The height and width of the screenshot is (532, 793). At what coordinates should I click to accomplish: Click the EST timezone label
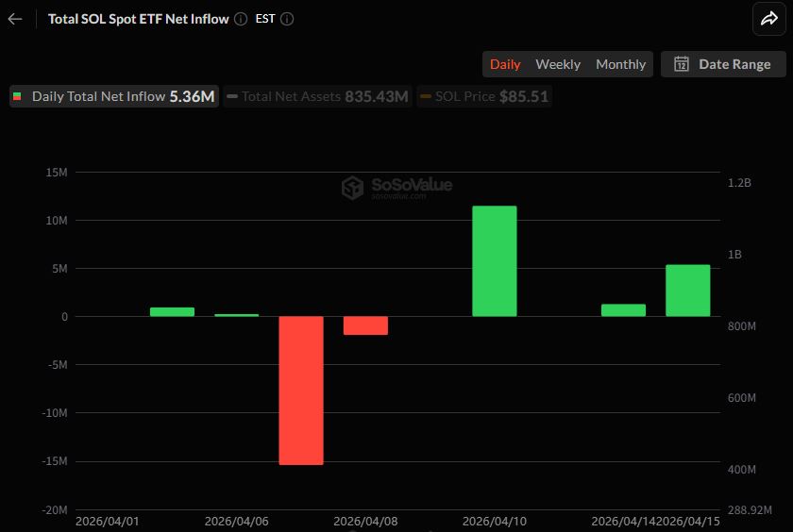tap(265, 19)
